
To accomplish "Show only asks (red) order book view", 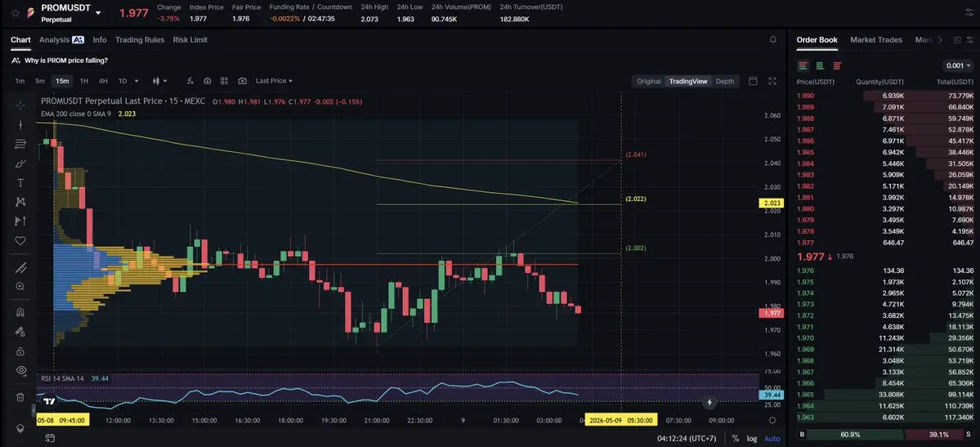I will pos(837,65).
